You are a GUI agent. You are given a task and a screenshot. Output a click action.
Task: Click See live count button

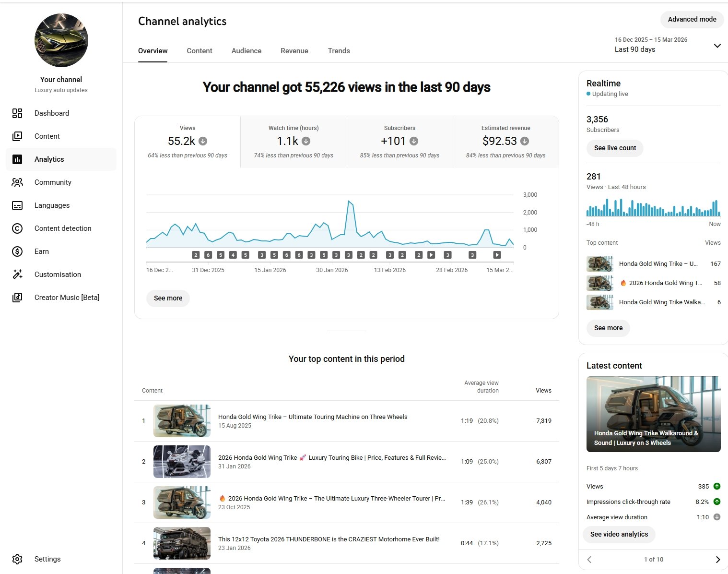pos(615,148)
